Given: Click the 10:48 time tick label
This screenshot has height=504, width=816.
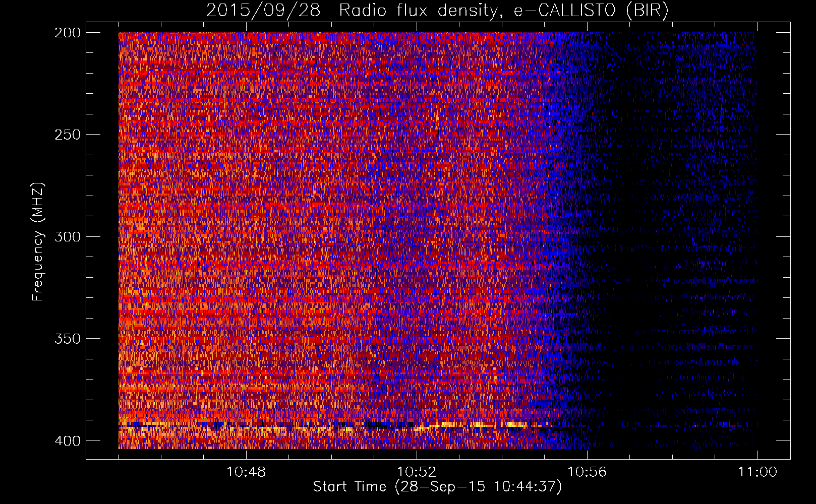Looking at the screenshot, I should pos(246,472).
